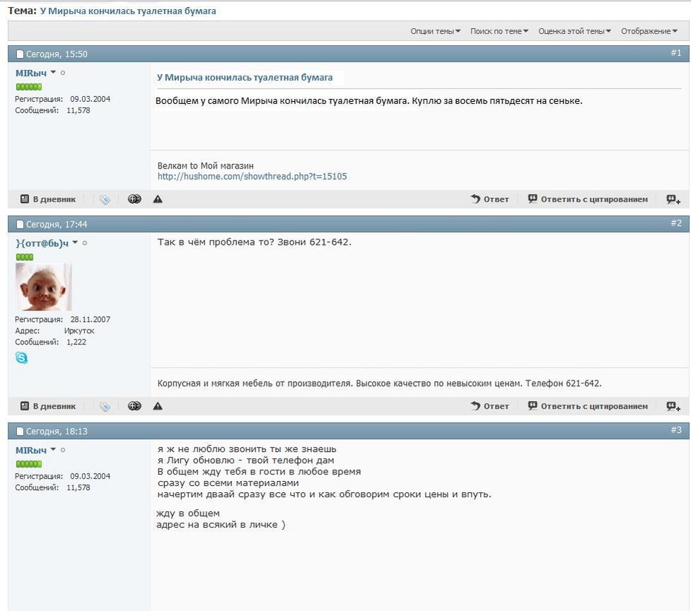Report post #1 with the warning triangle icon
691x616 pixels.
click(158, 199)
